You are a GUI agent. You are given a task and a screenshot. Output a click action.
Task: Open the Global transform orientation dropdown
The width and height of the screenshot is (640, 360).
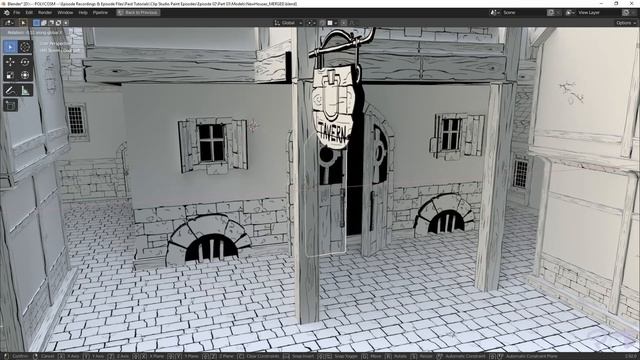[x=288, y=23]
